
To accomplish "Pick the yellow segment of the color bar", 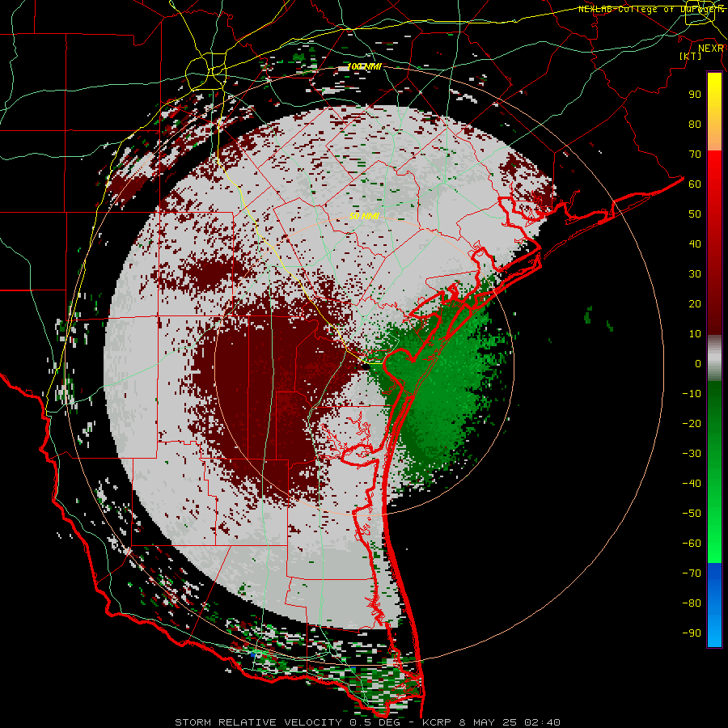I will pos(714,112).
